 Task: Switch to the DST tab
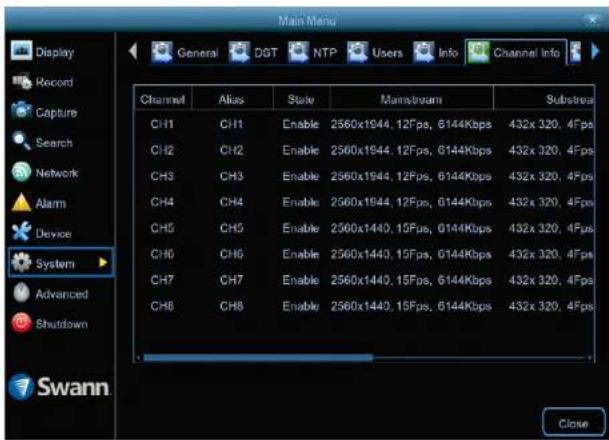[253, 52]
